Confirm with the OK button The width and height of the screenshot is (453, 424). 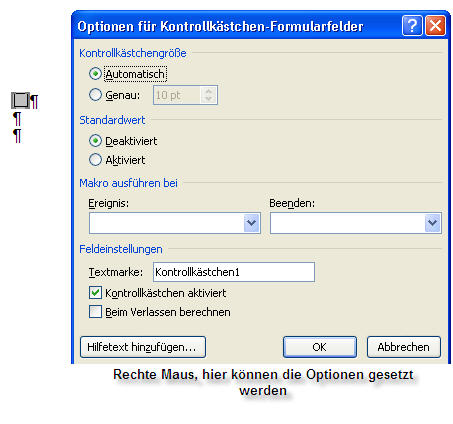(x=320, y=347)
